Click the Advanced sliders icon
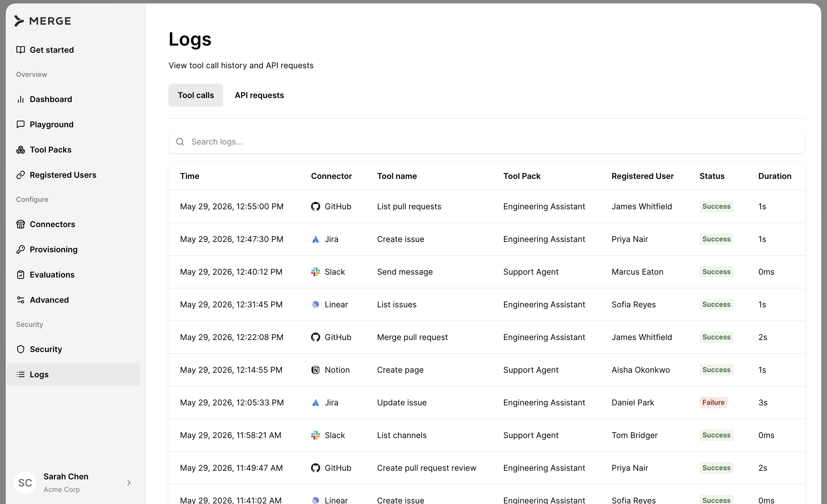Screen dimensions: 827x504 point(20,300)
